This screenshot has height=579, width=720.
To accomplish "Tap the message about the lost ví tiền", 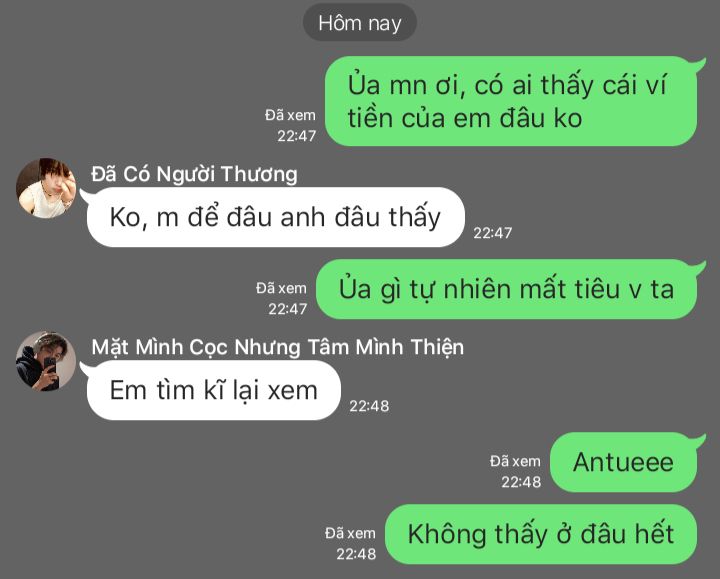I will point(511,101).
